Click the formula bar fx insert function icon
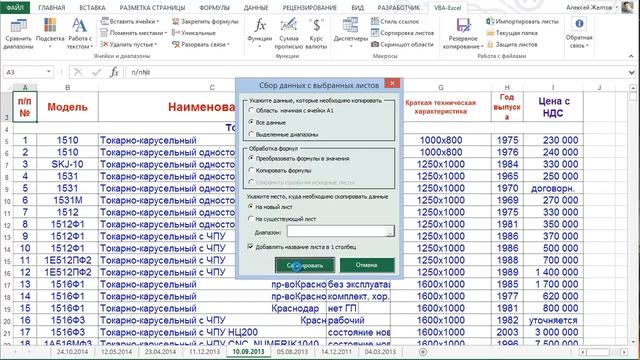Screen dimensions: 640x360 click(x=114, y=72)
